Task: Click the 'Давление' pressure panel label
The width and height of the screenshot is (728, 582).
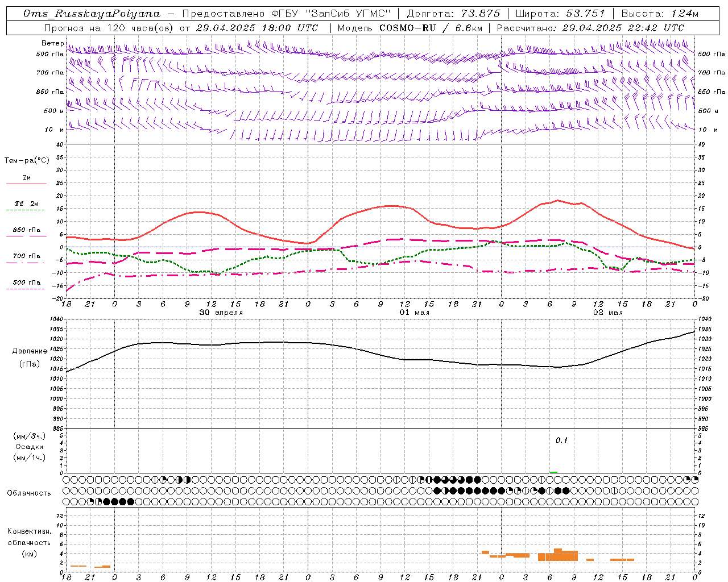Action: [29, 351]
